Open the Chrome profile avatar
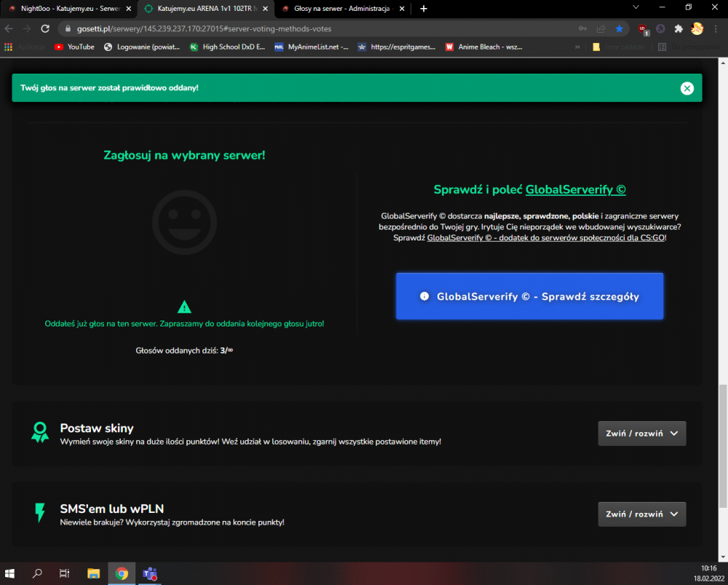 (x=697, y=29)
